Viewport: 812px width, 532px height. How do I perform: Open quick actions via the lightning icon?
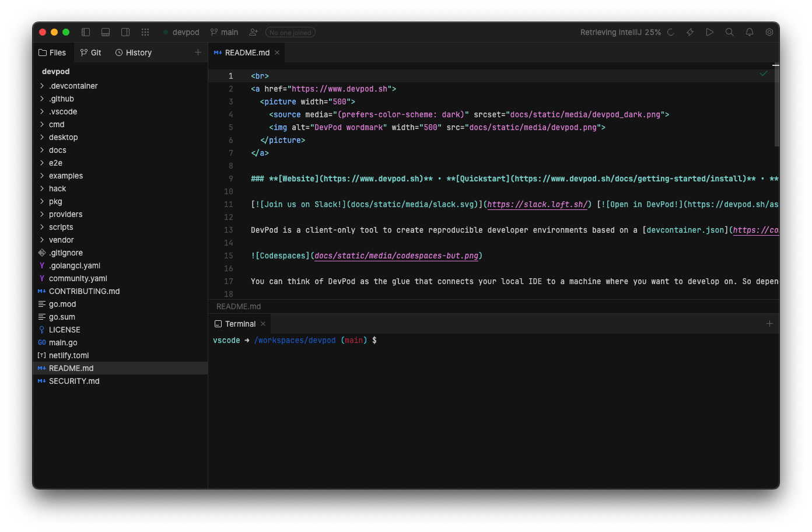(690, 32)
